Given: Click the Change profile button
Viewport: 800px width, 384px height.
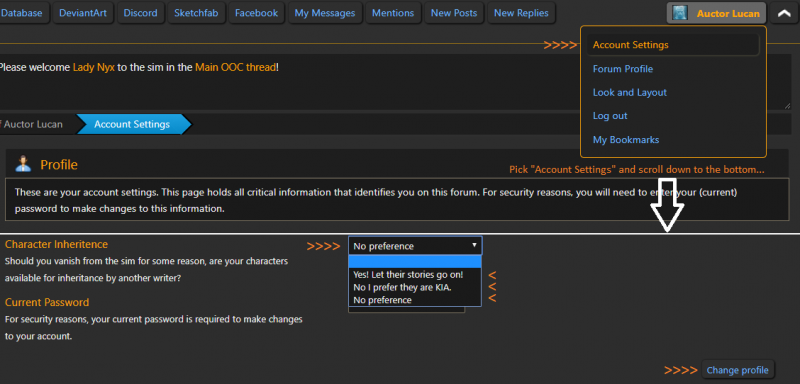Looking at the screenshot, I should (x=738, y=370).
